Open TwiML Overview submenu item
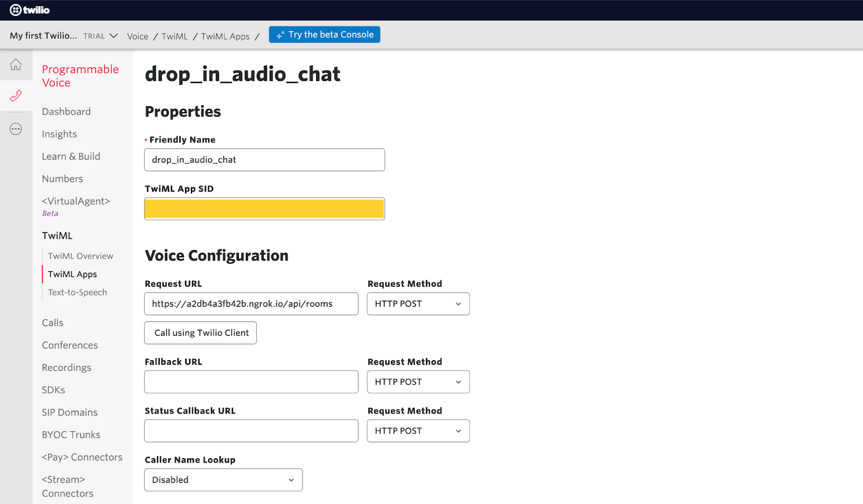Screen dimensions: 863x504 pos(80,256)
